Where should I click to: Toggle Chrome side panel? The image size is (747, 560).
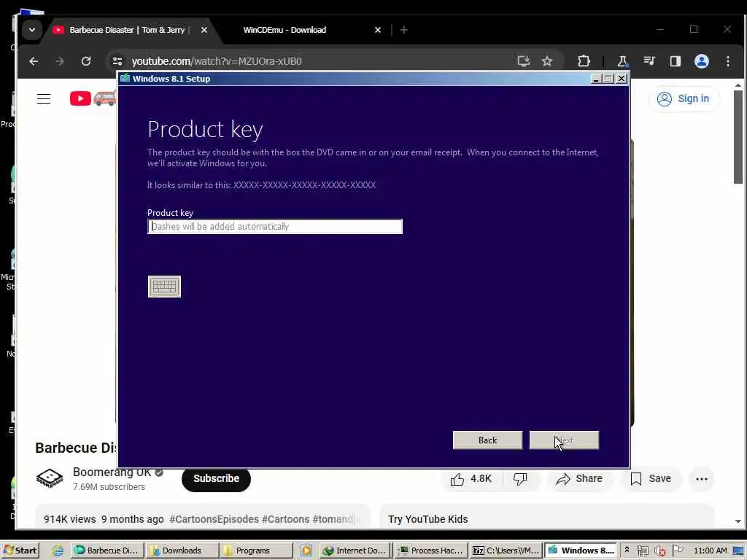tap(675, 61)
